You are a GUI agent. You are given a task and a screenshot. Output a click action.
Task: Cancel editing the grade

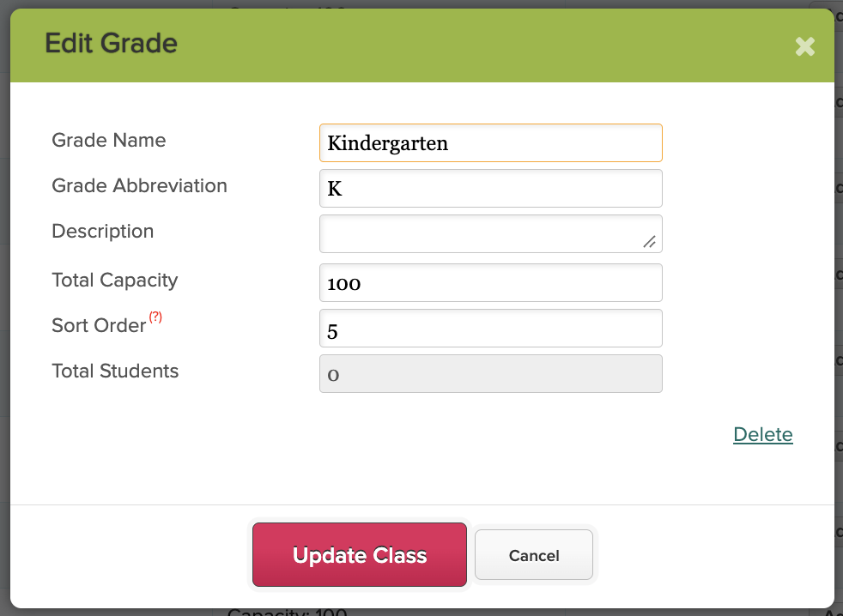coord(534,555)
